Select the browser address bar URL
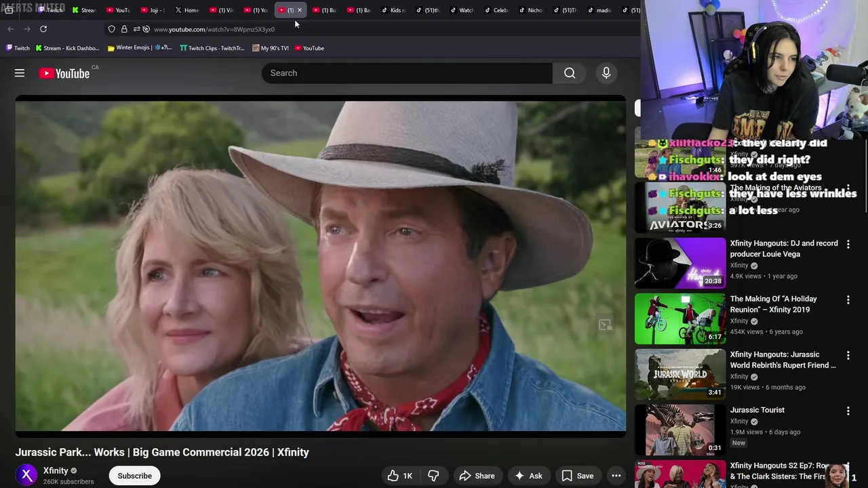This screenshot has width=868, height=488. tap(214, 29)
